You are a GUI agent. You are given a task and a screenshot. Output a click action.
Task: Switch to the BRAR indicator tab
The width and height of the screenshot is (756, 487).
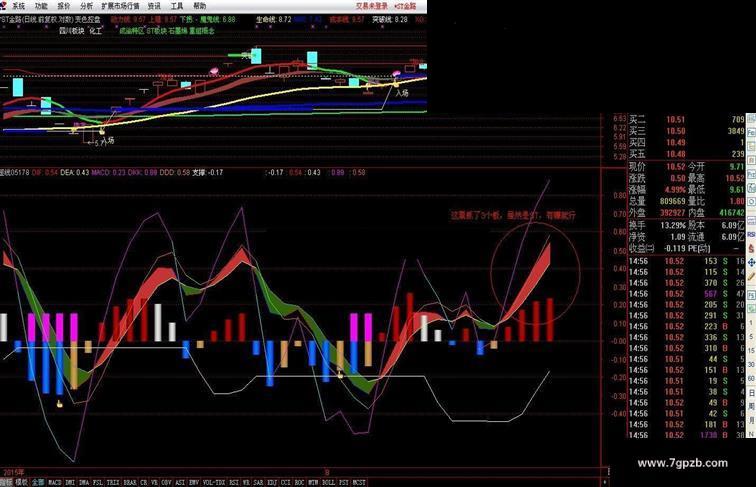point(130,482)
